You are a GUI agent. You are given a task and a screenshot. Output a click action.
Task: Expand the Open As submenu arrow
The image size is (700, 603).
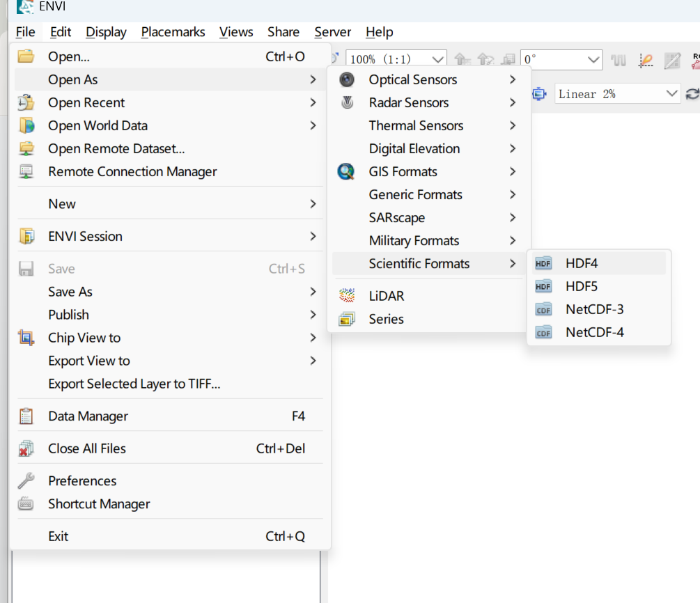(313, 79)
